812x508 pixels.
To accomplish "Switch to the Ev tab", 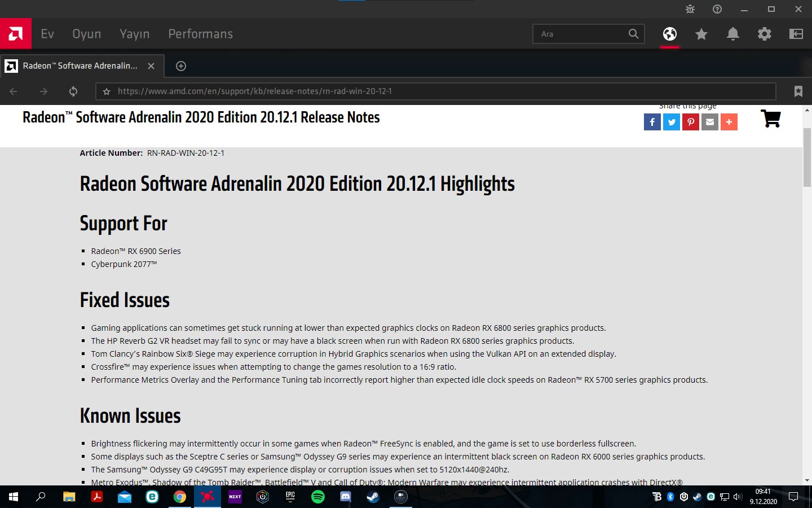I will (47, 34).
